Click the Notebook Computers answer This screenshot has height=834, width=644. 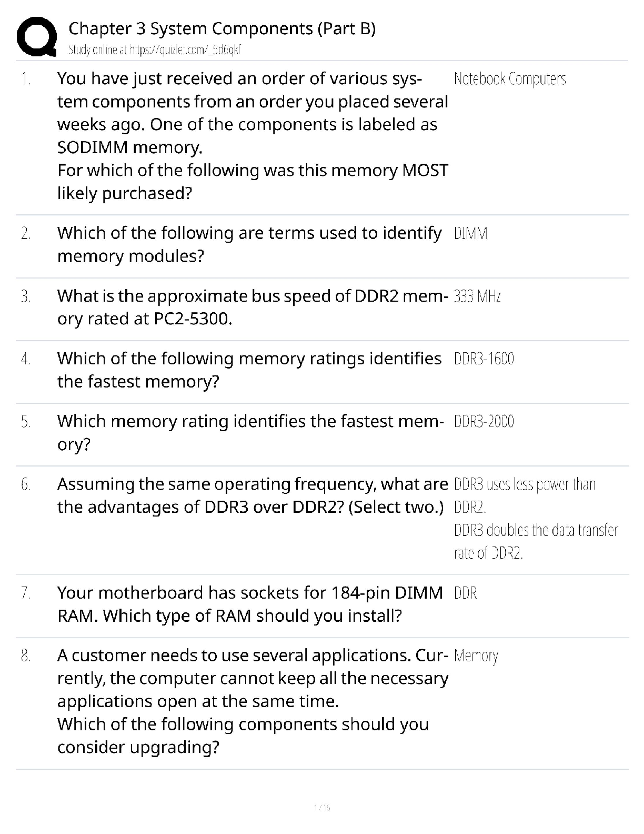(x=509, y=79)
